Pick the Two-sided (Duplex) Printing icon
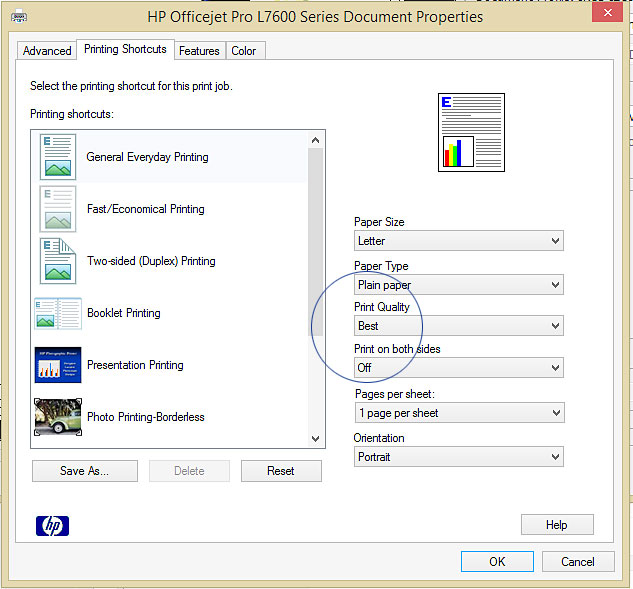This screenshot has width=633, height=589. (x=58, y=261)
